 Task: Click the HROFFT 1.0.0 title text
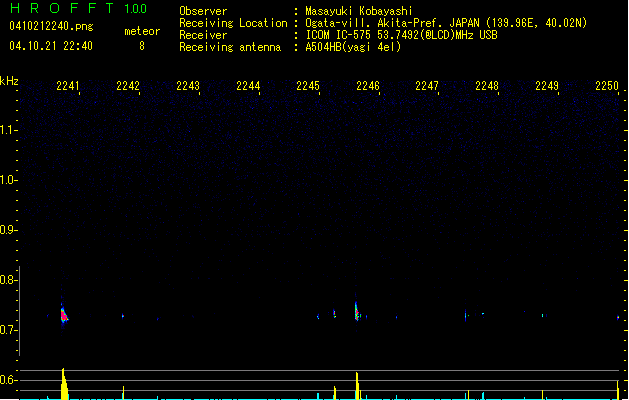[78, 8]
